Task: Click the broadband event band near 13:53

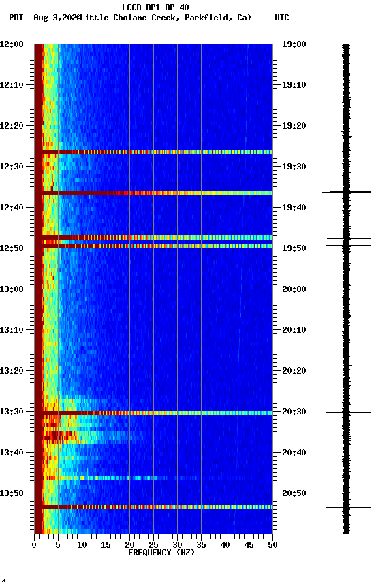Action: tap(153, 508)
